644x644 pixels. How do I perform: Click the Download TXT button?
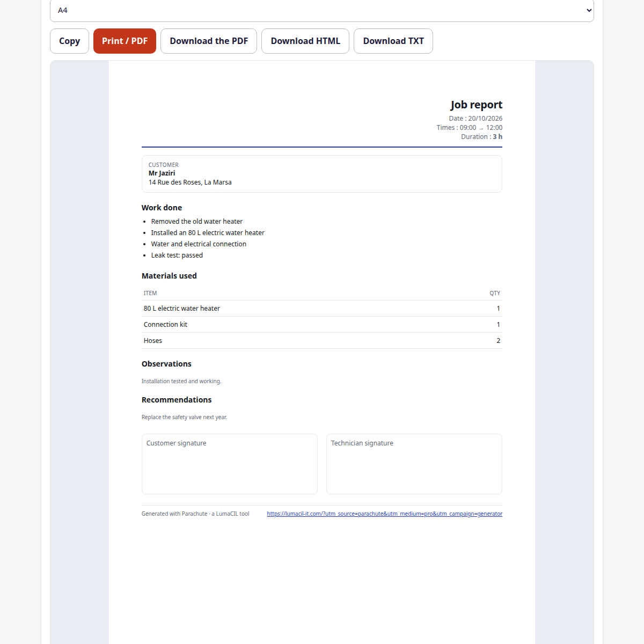(x=393, y=41)
